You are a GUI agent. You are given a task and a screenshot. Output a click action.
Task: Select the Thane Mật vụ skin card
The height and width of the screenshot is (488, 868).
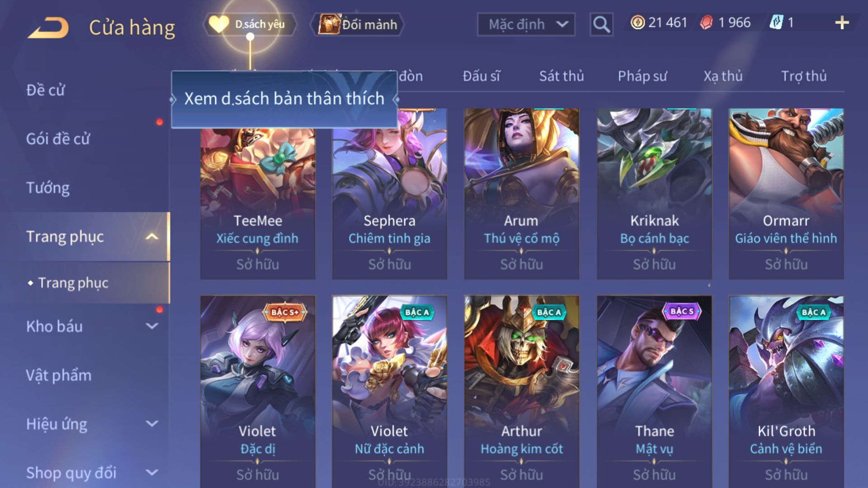click(654, 391)
